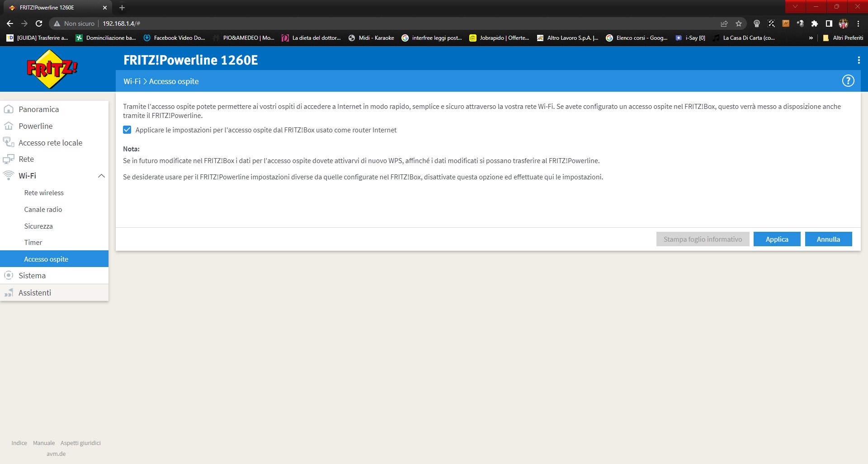
Task: Open the Jobrapido | Offerte bookmark
Action: 499,38
